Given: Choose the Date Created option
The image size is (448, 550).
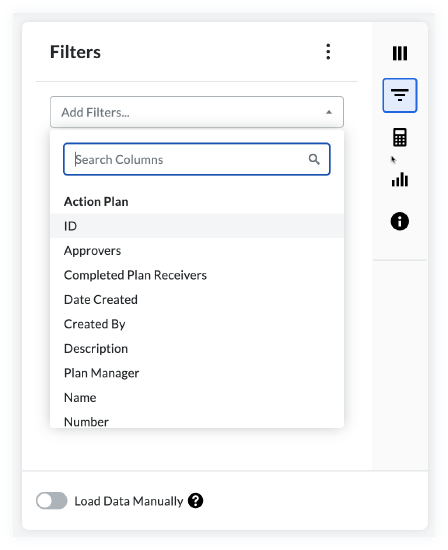Looking at the screenshot, I should [197, 300].
